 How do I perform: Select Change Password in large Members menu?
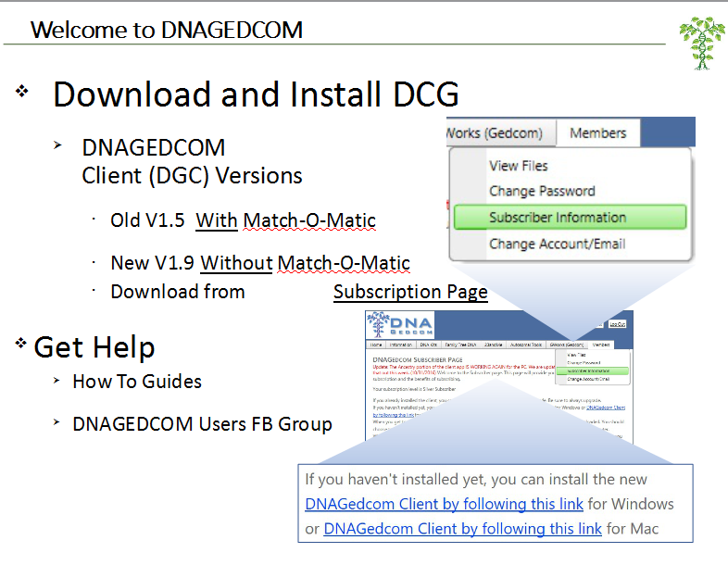point(542,191)
